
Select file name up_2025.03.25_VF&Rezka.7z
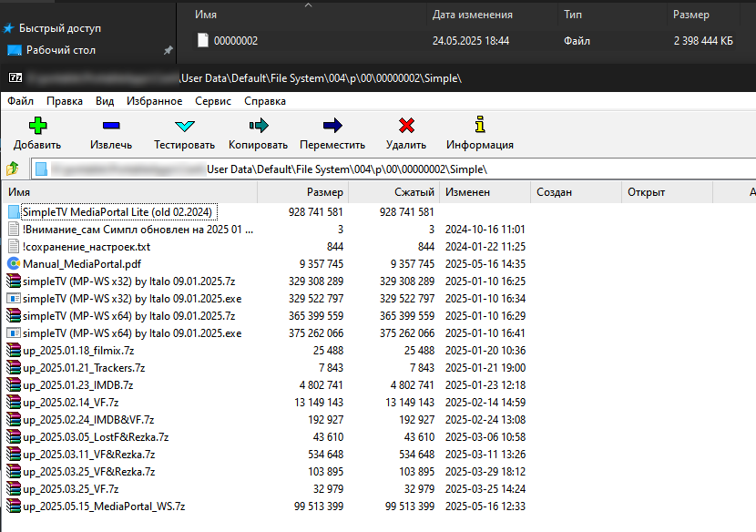point(88,472)
